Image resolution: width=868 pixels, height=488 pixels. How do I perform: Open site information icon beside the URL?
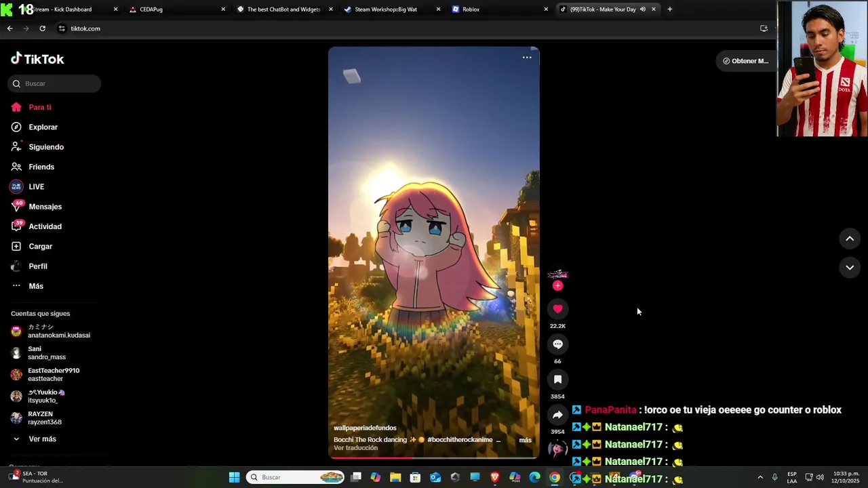62,28
